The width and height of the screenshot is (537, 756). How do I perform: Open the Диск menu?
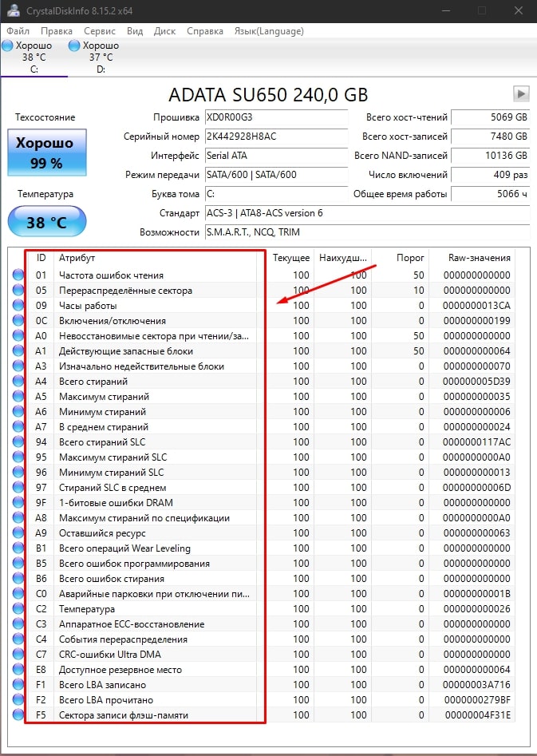[164, 31]
